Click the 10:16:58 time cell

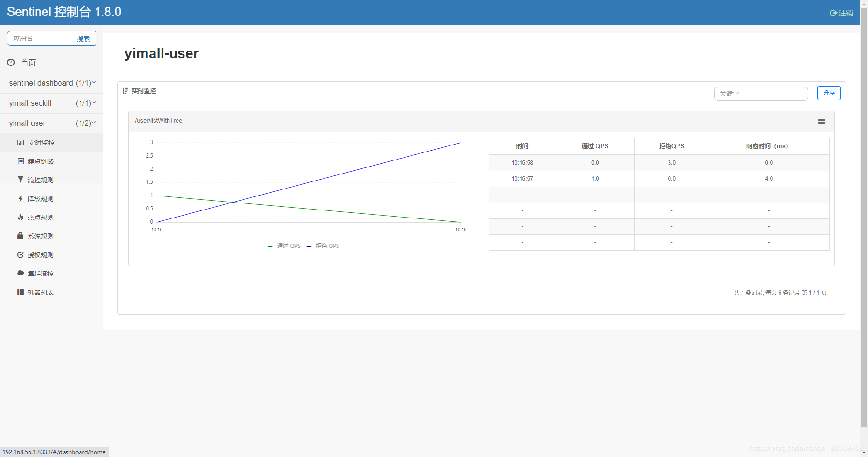[522, 163]
